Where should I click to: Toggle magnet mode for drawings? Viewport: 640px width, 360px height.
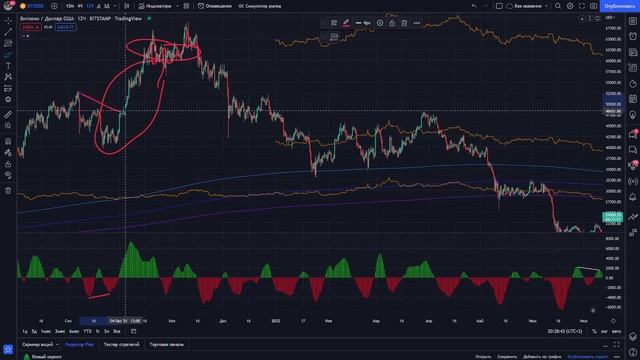click(8, 141)
